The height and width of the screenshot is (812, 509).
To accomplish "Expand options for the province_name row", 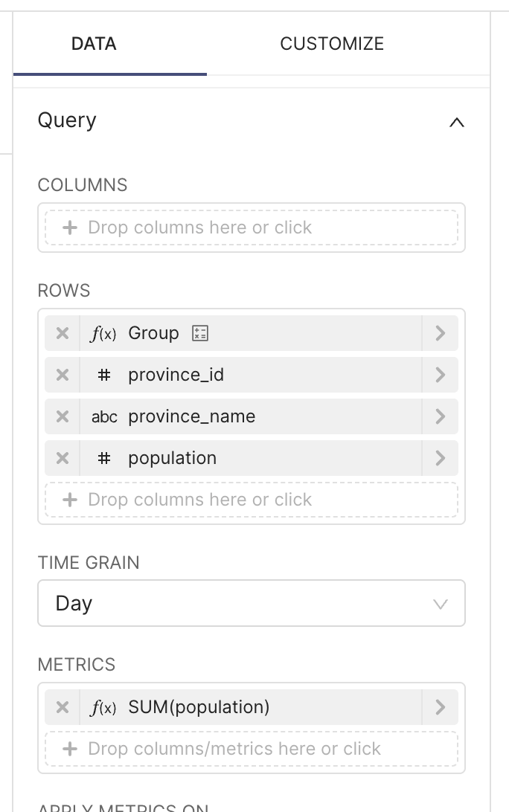I will pos(440,416).
